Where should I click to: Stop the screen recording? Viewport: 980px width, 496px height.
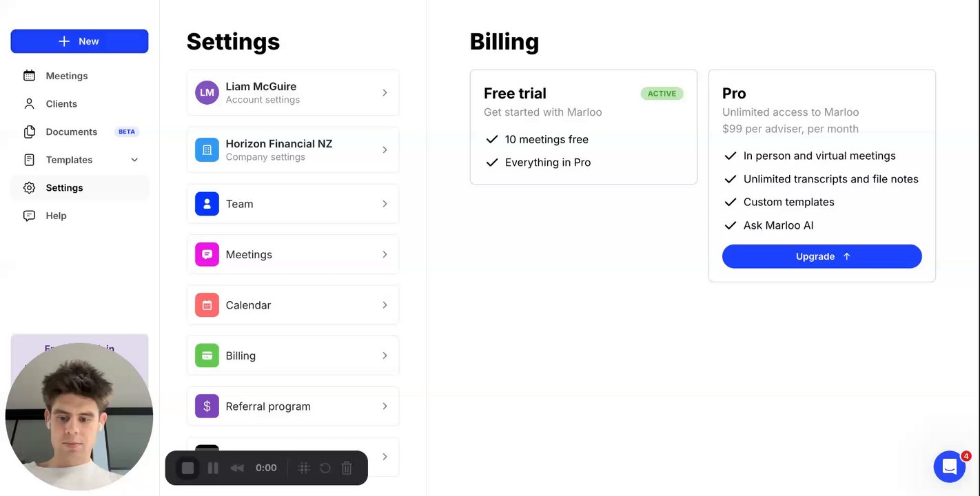[187, 468]
